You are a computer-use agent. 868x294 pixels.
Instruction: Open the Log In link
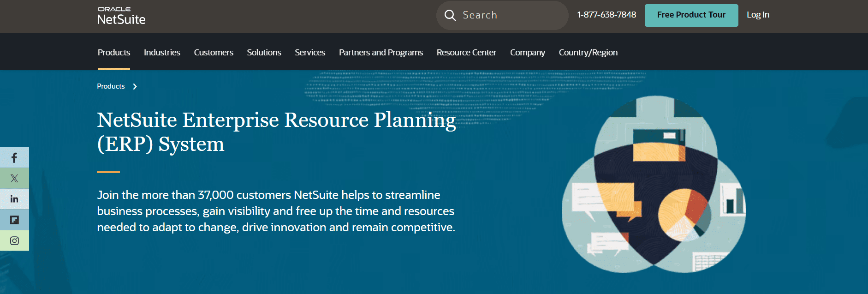pyautogui.click(x=758, y=15)
